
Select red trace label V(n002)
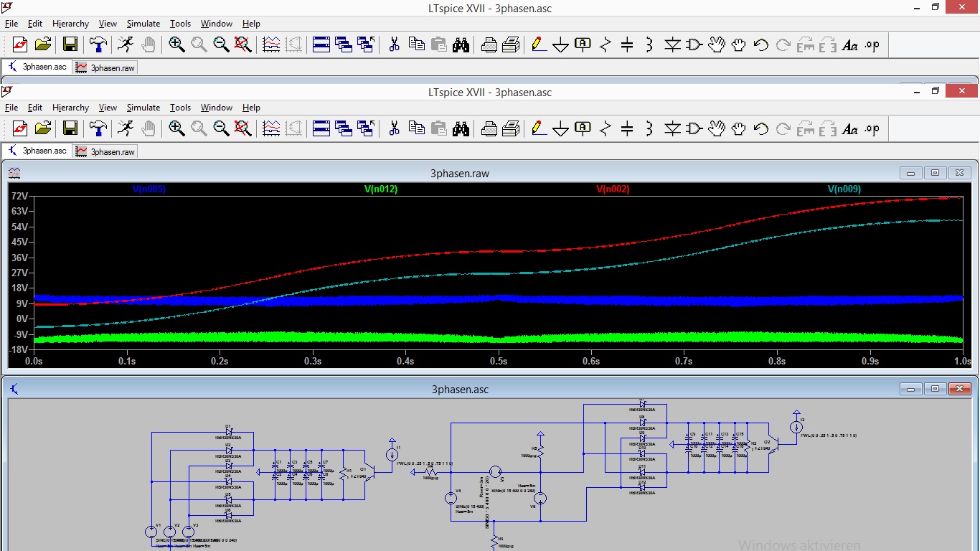(613, 189)
